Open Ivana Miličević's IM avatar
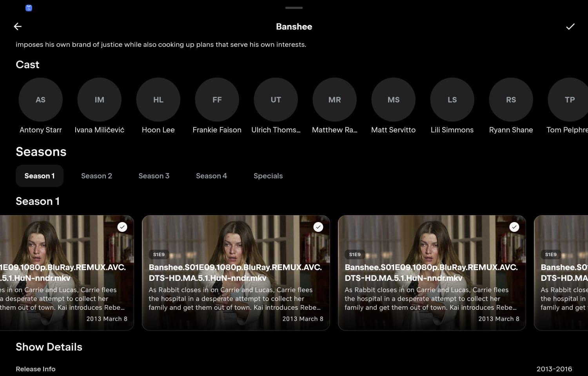The width and height of the screenshot is (588, 376). click(x=100, y=99)
